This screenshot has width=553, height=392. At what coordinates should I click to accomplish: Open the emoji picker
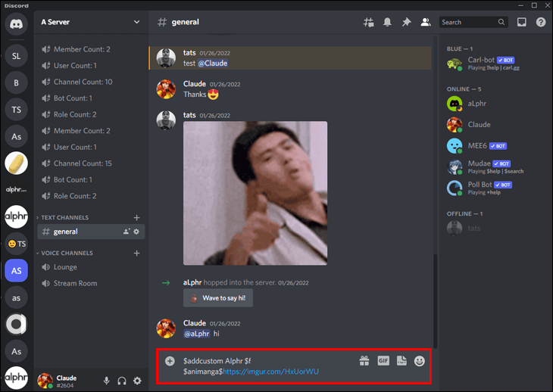tap(420, 361)
